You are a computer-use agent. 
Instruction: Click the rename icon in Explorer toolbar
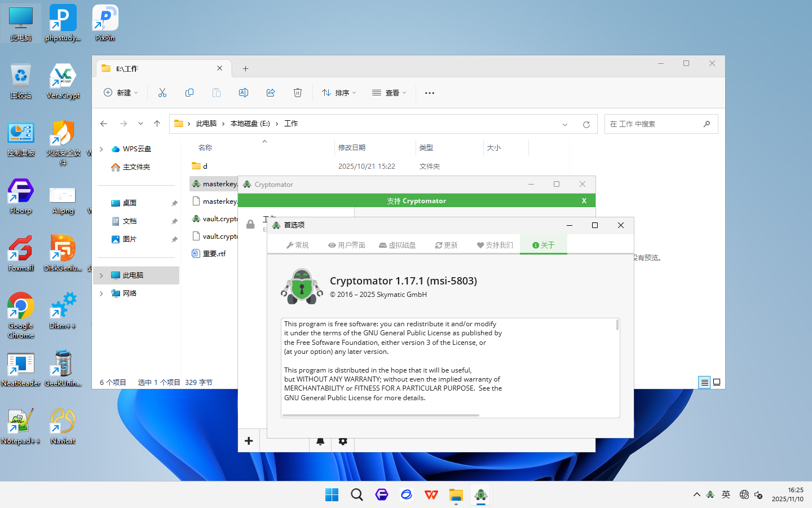pos(244,93)
